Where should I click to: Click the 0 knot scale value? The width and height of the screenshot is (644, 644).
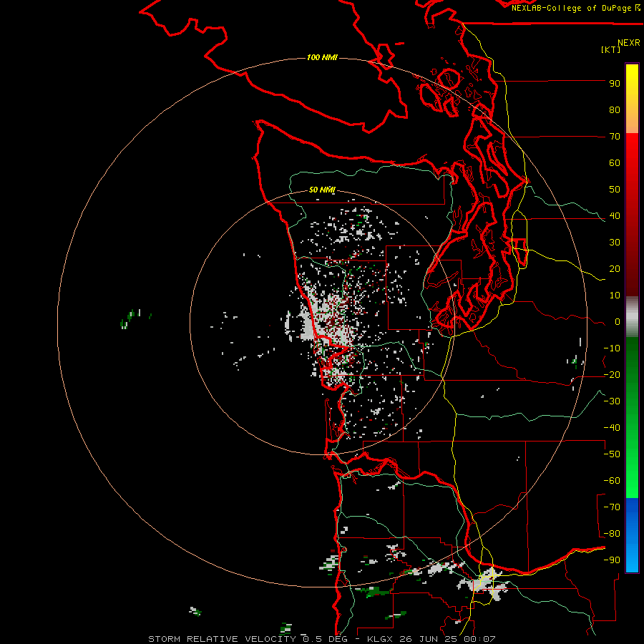click(618, 322)
